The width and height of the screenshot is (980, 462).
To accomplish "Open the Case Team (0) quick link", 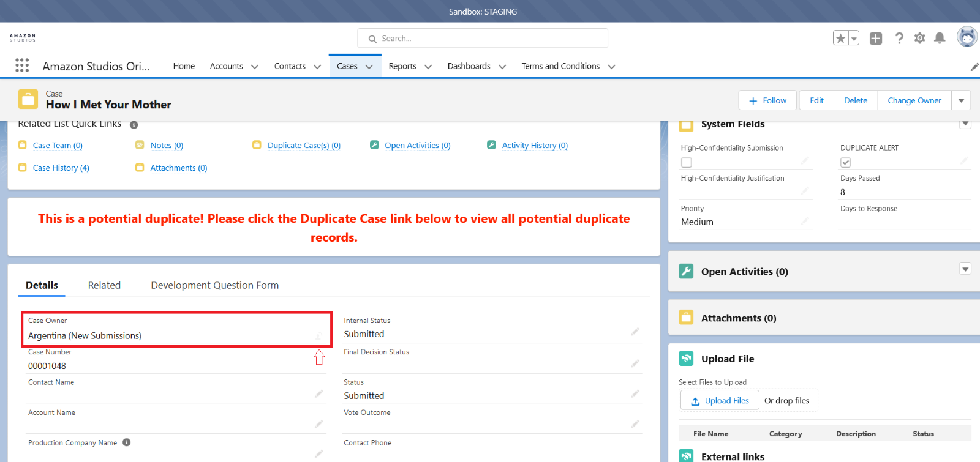I will pos(58,146).
